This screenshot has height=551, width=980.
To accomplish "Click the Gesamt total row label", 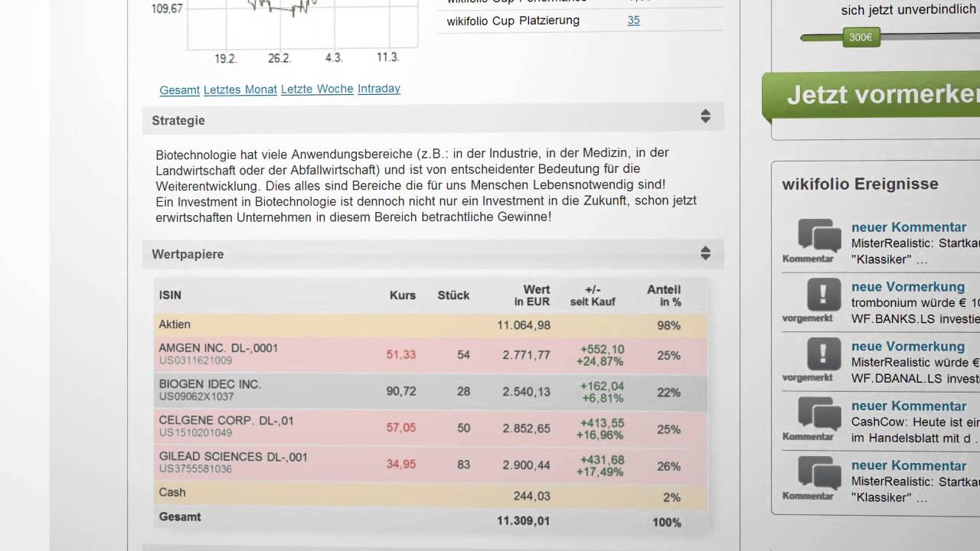I will pos(180,517).
